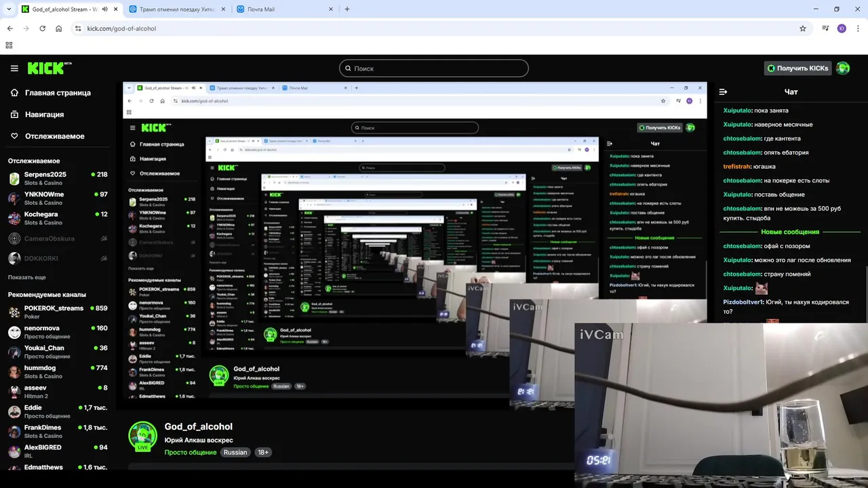Open Навигация in sidebar

coord(44,115)
